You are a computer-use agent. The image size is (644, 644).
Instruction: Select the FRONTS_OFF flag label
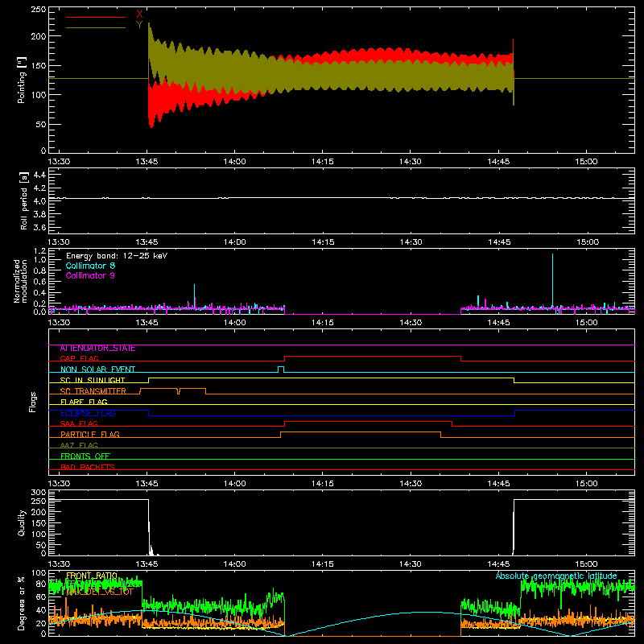(85, 456)
